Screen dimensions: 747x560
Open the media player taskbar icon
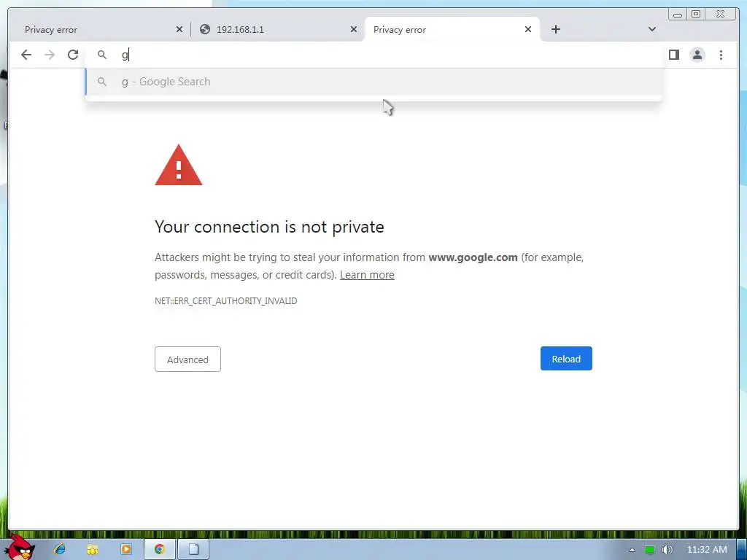coord(125,550)
